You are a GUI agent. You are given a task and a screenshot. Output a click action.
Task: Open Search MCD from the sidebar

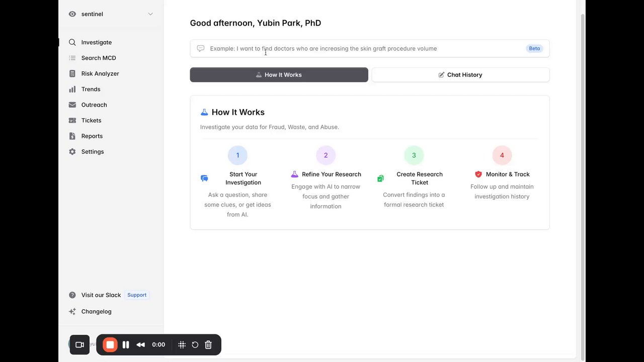click(99, 58)
